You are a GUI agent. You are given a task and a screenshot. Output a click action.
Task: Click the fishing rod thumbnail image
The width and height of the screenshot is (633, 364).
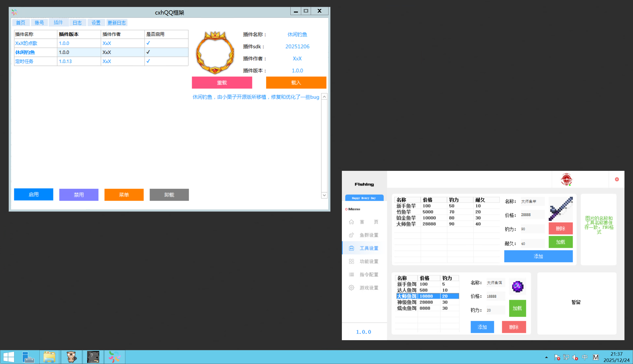561,209
